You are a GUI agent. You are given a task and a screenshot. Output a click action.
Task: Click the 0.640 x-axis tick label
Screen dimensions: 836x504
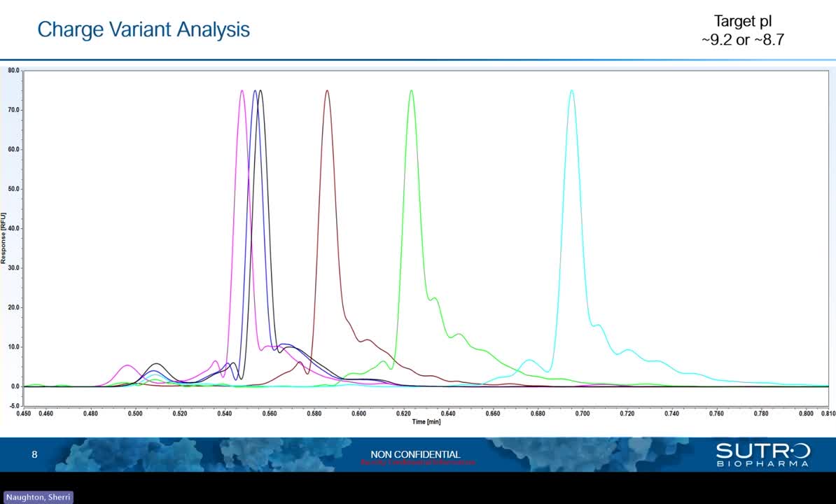[448, 414]
